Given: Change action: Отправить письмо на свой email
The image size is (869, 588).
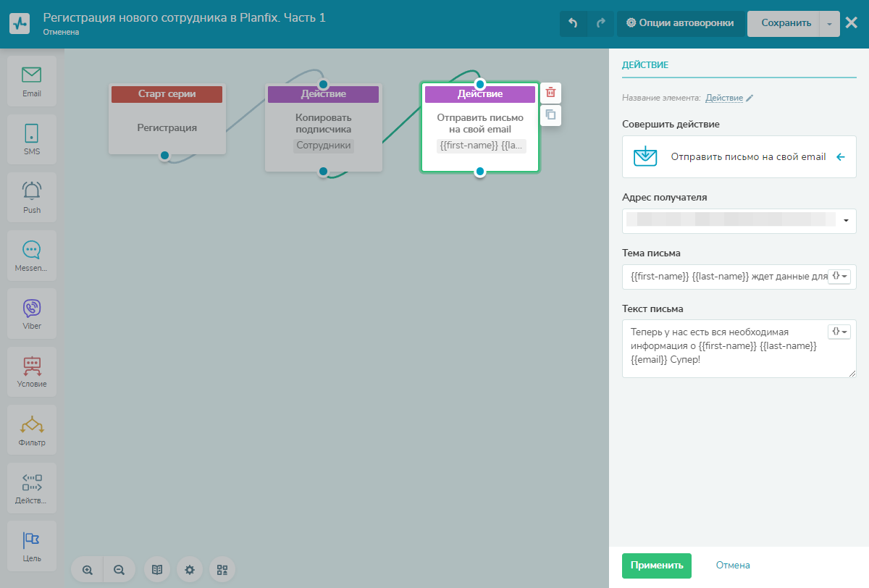Looking at the screenshot, I should 739,156.
